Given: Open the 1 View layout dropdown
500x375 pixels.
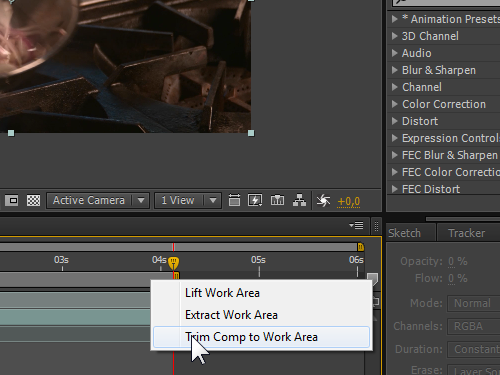Looking at the screenshot, I should click(188, 200).
